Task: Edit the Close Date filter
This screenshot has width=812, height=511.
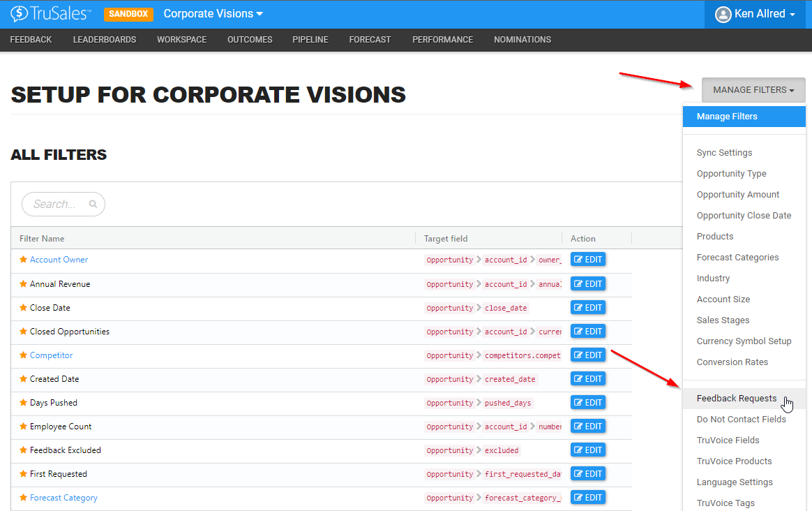Action: (x=588, y=307)
